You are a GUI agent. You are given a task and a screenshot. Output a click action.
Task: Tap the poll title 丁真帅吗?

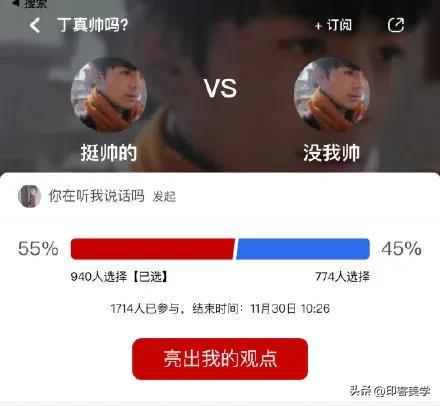pyautogui.click(x=93, y=25)
